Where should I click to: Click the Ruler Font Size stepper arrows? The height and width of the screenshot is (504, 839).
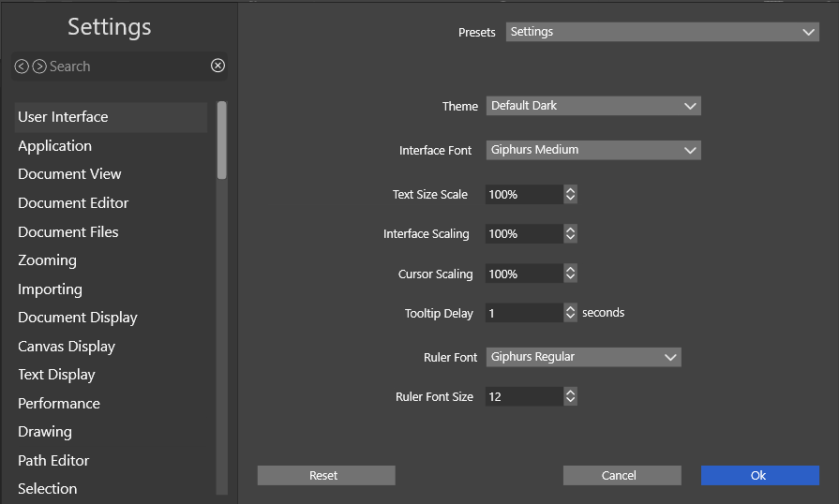pyautogui.click(x=570, y=397)
